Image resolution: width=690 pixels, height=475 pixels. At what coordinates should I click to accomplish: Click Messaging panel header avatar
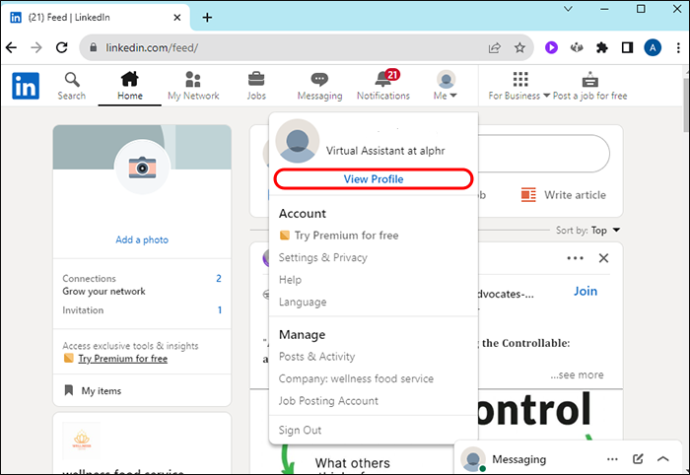pyautogui.click(x=473, y=460)
